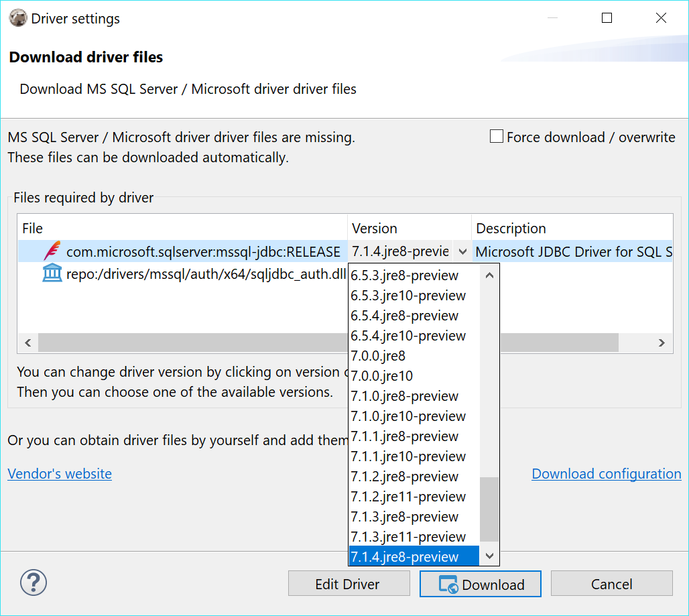
Task: Click the Download button
Action: (481, 583)
